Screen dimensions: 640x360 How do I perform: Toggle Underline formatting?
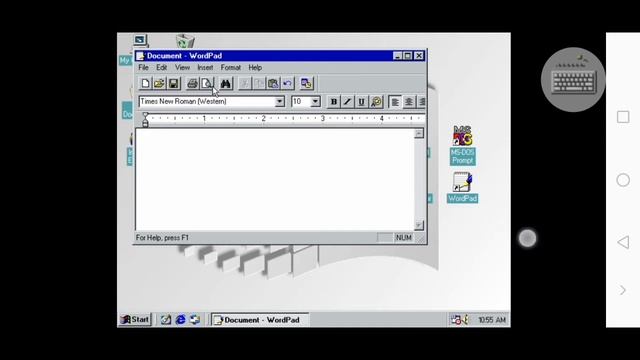click(x=362, y=102)
